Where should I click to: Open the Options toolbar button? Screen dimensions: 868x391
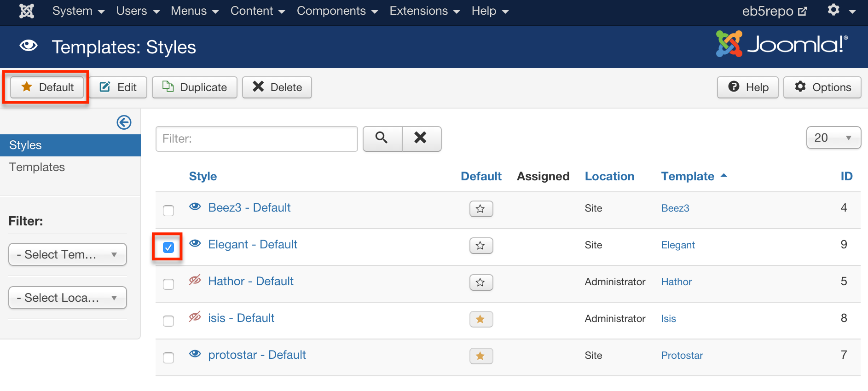(x=822, y=87)
